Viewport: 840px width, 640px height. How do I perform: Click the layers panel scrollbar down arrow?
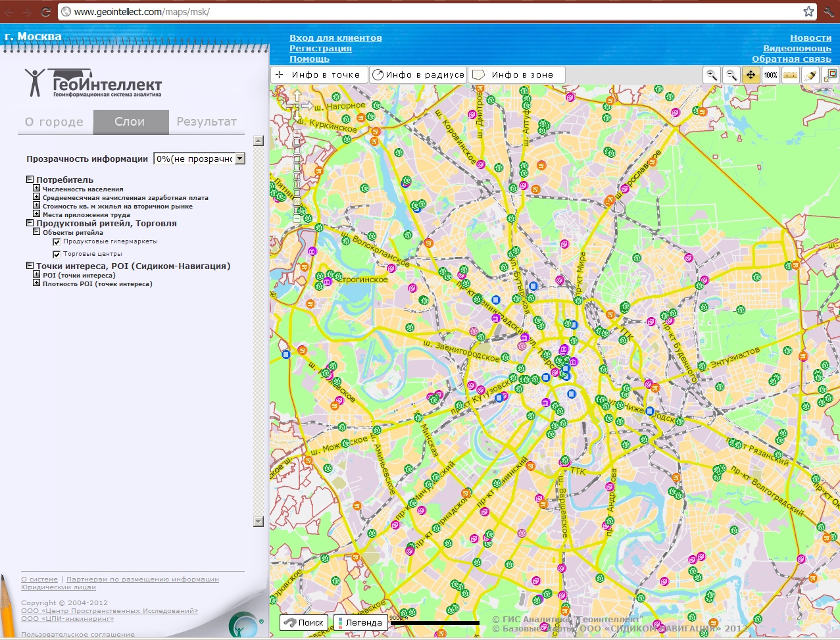(259, 522)
